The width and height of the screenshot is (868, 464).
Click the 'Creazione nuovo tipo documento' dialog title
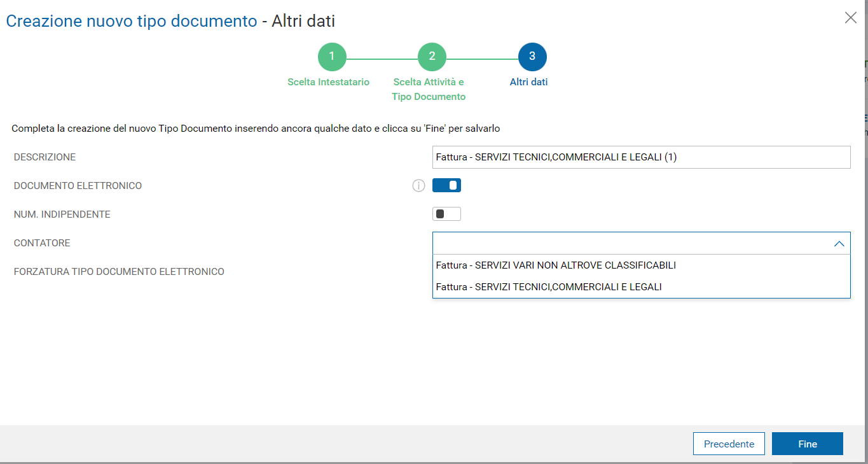132,21
